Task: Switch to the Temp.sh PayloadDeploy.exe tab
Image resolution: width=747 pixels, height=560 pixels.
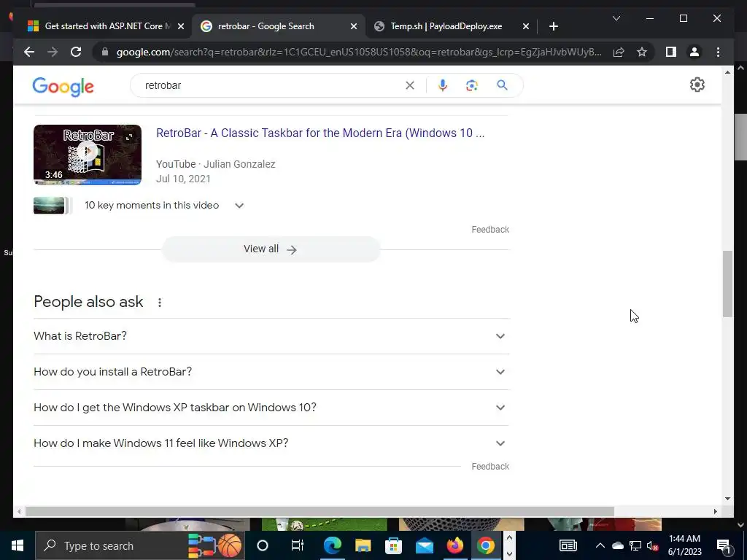Action: tap(446, 26)
